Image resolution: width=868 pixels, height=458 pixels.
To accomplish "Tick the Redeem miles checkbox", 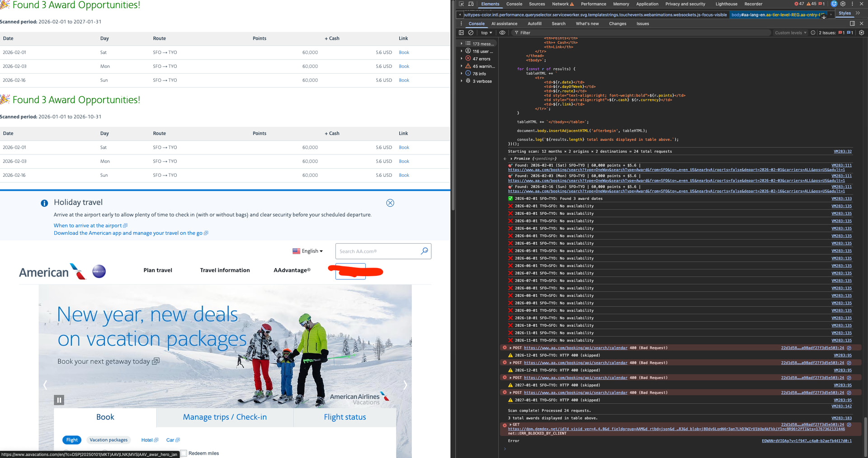I will tap(184, 453).
